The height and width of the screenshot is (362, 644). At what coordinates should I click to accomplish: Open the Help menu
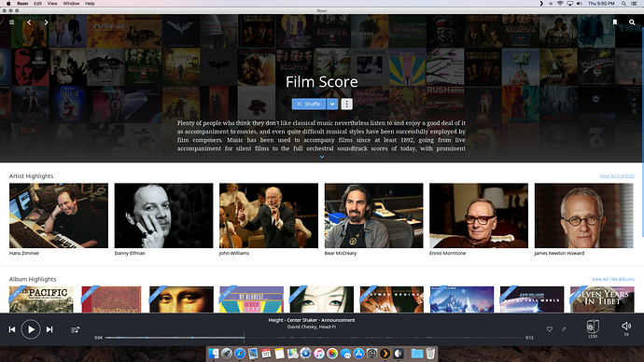click(90, 4)
